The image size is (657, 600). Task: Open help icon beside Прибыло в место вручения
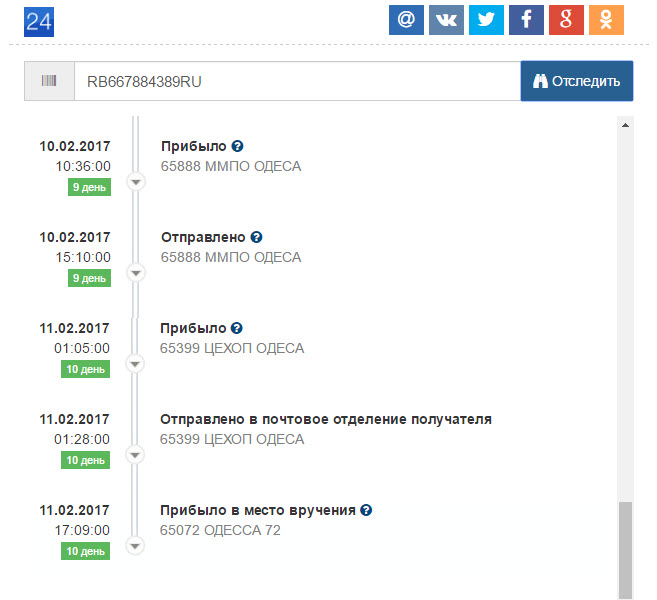[366, 510]
